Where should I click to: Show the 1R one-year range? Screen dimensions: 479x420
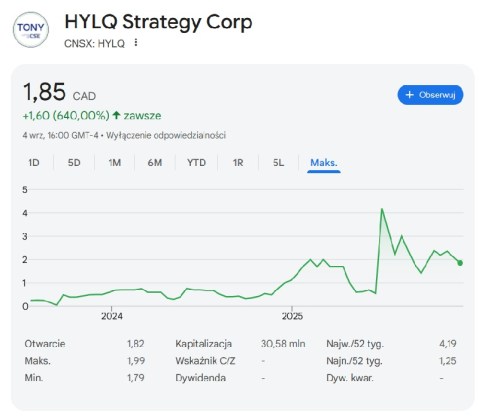[x=238, y=163]
